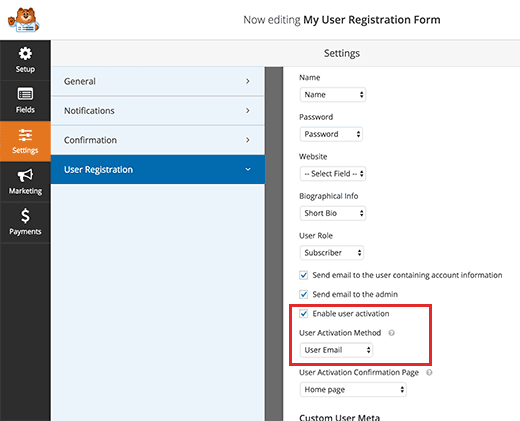Open the General settings section

pos(158,81)
